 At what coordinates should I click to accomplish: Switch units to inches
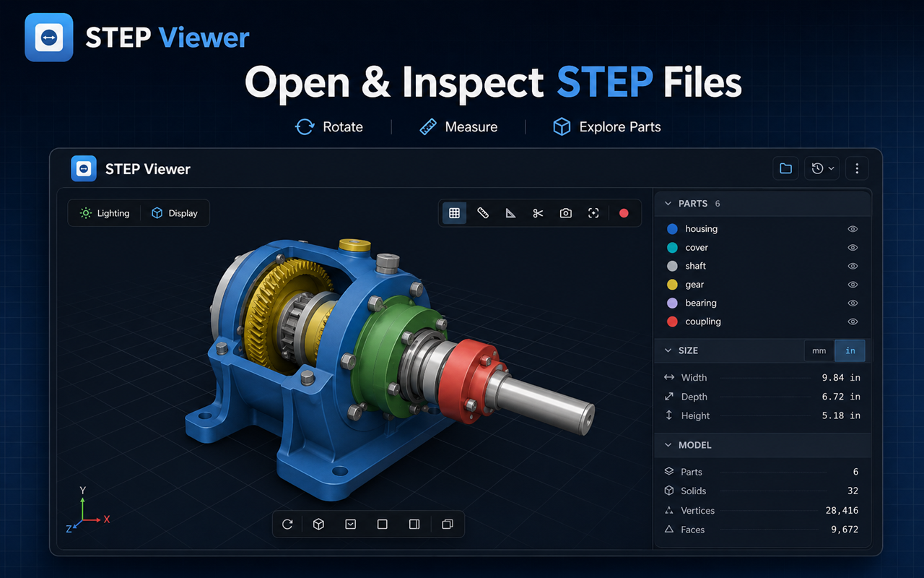pos(850,350)
